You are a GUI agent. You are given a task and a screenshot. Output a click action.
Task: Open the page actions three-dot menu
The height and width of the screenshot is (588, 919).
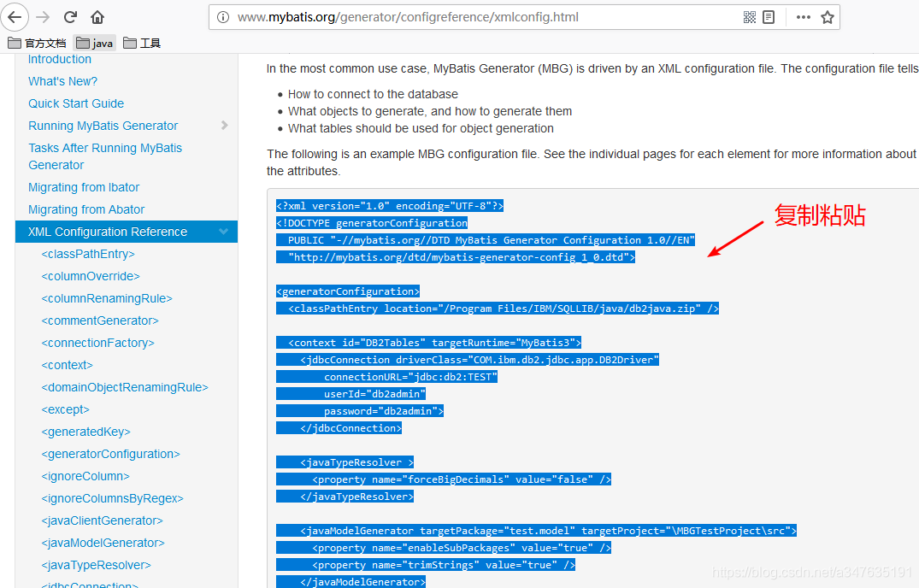point(803,17)
